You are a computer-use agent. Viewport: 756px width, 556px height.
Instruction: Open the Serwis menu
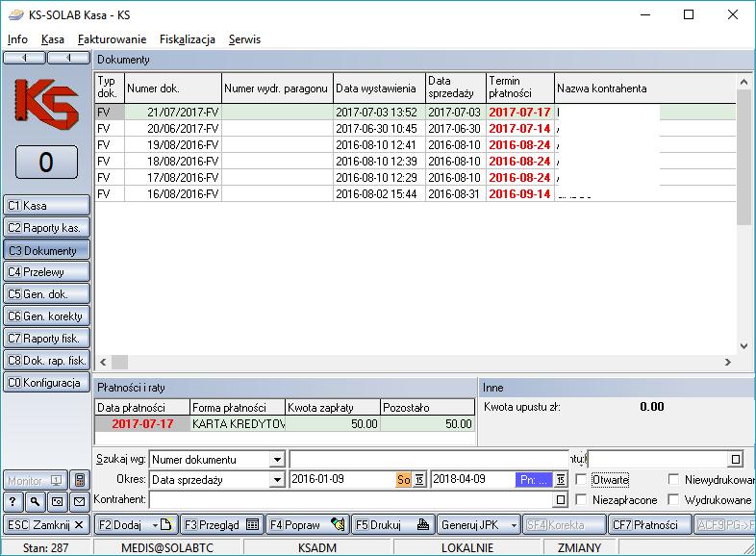point(244,39)
